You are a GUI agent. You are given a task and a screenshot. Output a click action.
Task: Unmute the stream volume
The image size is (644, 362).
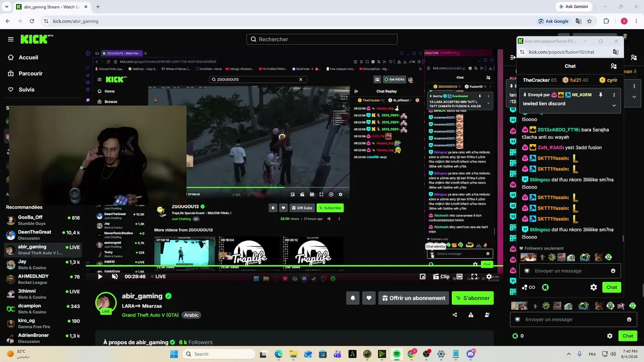[x=115, y=276]
